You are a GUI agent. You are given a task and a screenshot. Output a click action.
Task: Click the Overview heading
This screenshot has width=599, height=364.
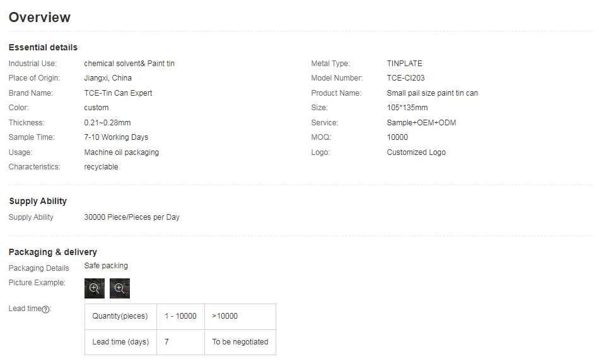pos(40,18)
